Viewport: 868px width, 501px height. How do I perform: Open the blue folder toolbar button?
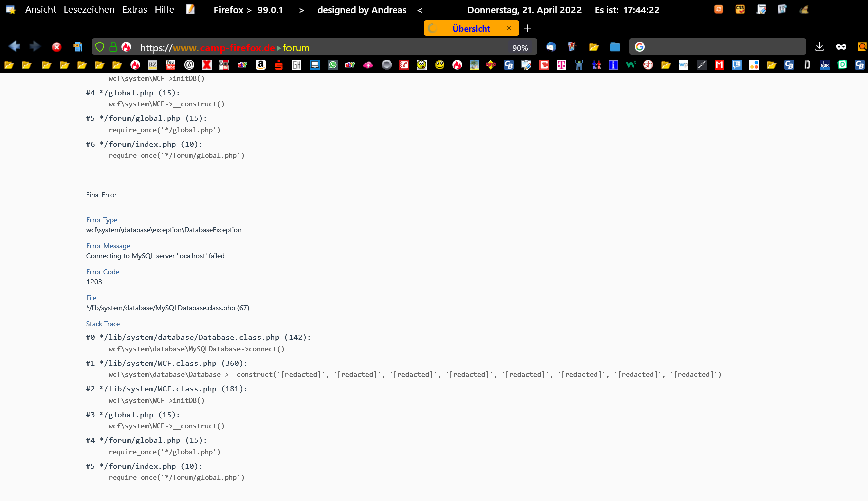click(x=615, y=47)
